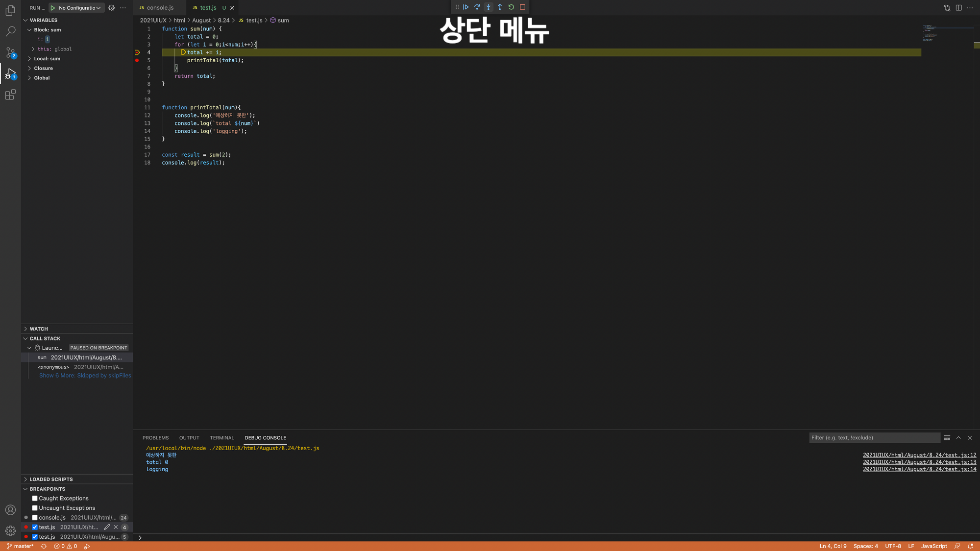
Task: Enable the console.js breakpoint checkbox
Action: [x=35, y=518]
